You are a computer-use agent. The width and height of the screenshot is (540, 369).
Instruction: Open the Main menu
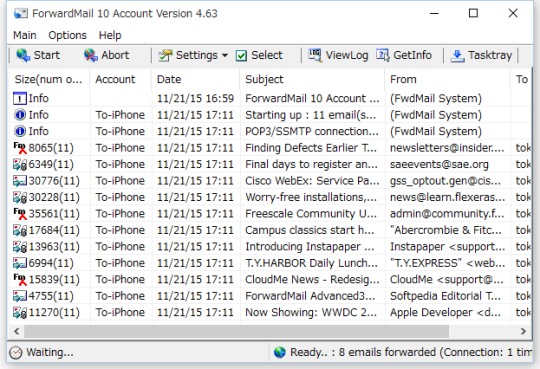click(24, 35)
